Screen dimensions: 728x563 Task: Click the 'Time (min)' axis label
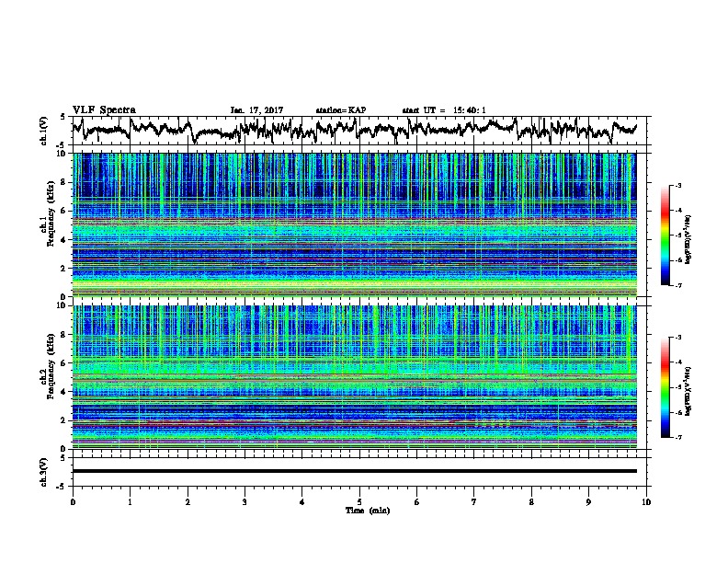(368, 511)
